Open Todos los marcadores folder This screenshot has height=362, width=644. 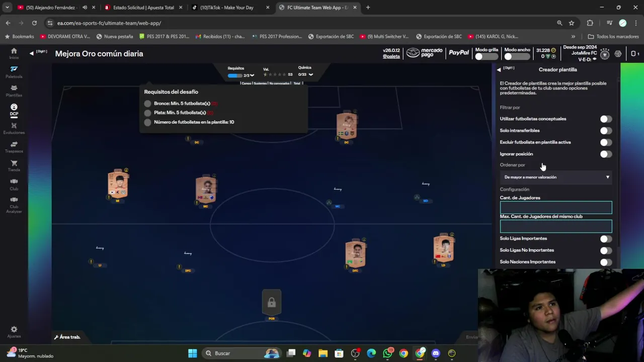click(x=613, y=37)
